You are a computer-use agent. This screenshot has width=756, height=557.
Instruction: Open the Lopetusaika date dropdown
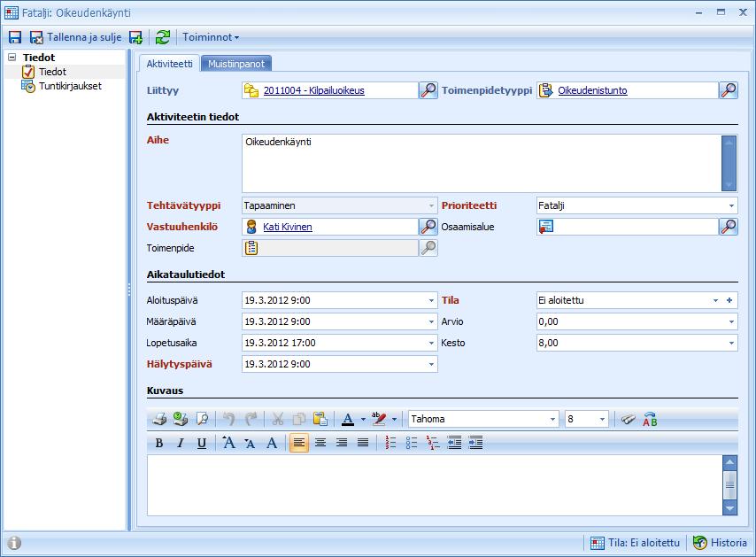click(x=431, y=343)
